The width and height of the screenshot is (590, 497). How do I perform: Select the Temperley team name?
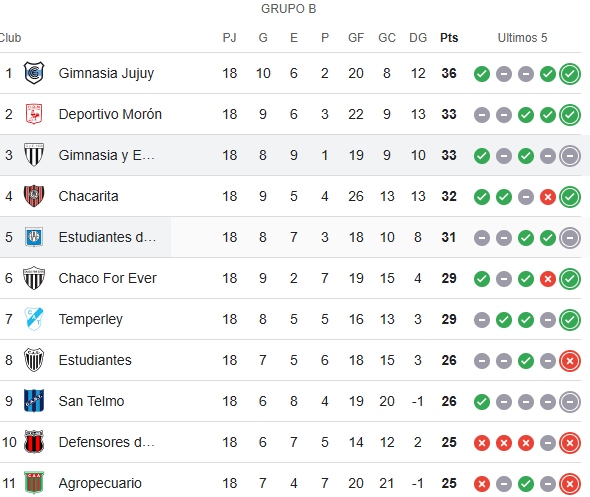click(x=91, y=319)
